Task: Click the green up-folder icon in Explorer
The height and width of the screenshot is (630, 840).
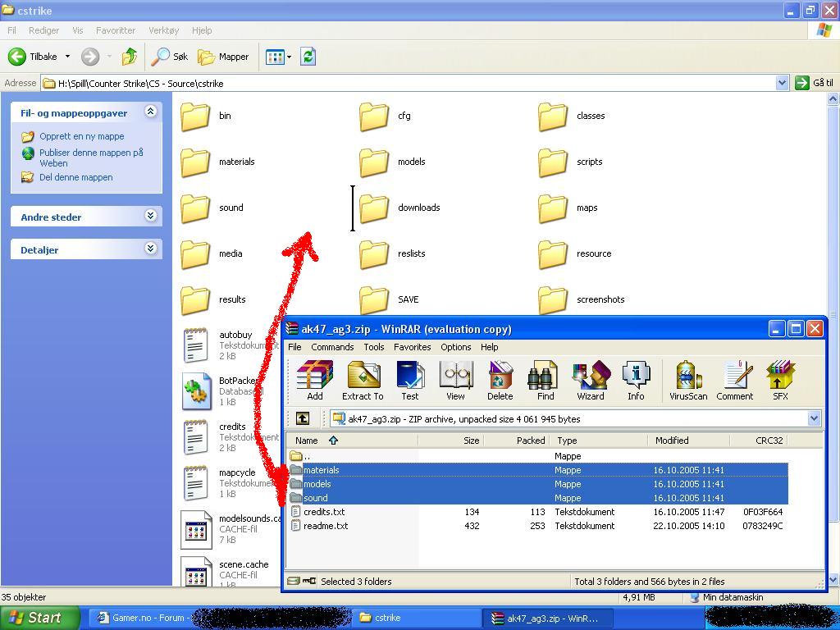Action: pos(129,57)
